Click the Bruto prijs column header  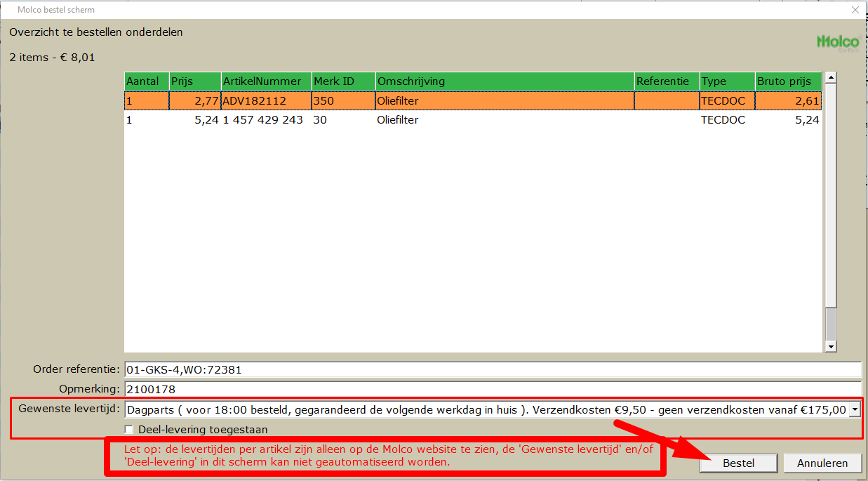point(788,81)
